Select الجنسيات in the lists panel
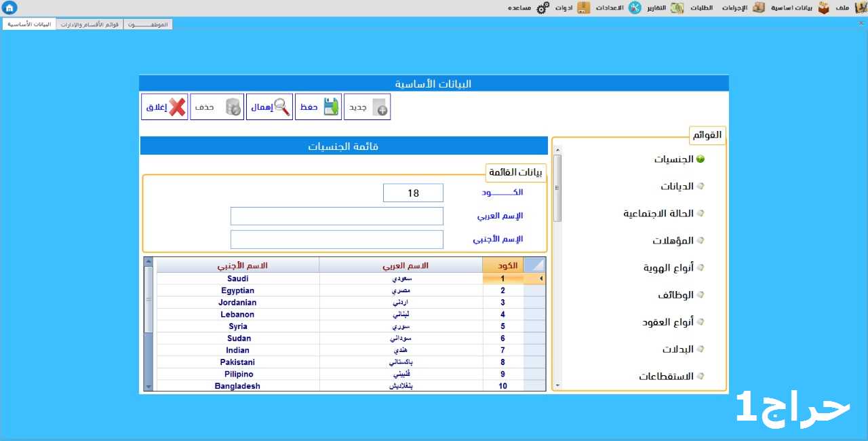 pos(679,159)
